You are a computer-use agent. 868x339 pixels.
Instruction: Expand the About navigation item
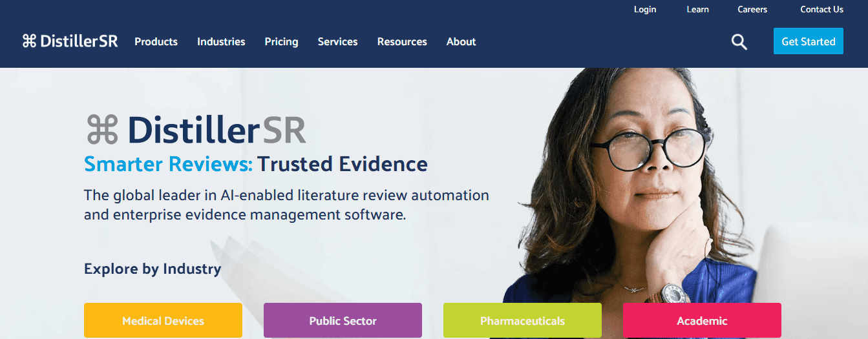[x=461, y=41]
